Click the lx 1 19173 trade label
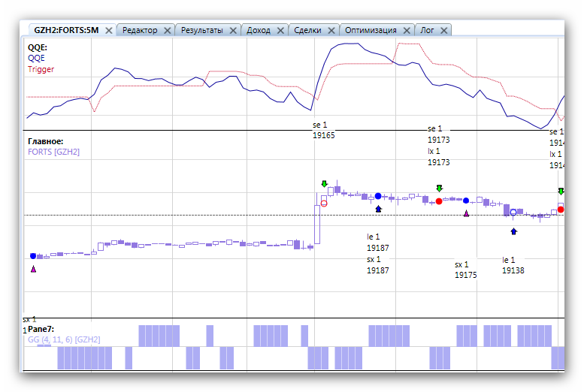Image resolution: width=584 pixels, height=392 pixels. coord(439,157)
